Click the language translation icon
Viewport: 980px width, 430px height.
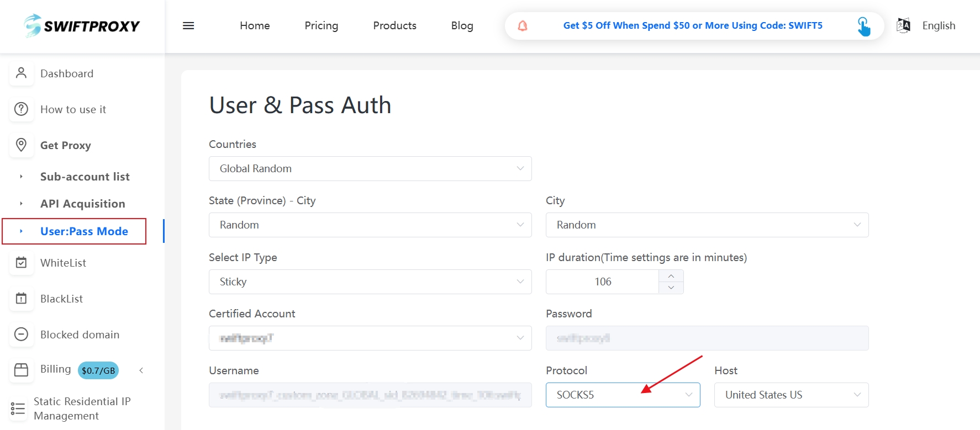903,25
